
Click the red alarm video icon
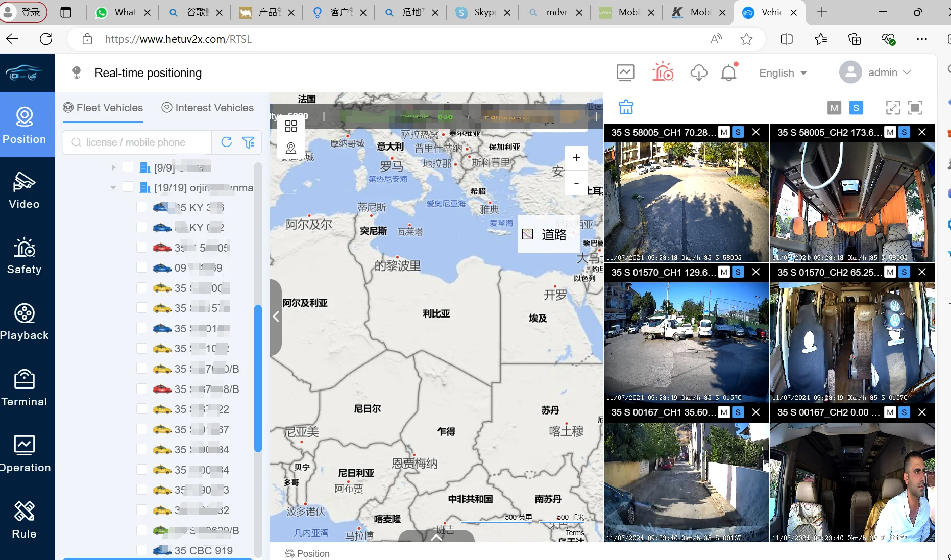pyautogui.click(x=663, y=72)
